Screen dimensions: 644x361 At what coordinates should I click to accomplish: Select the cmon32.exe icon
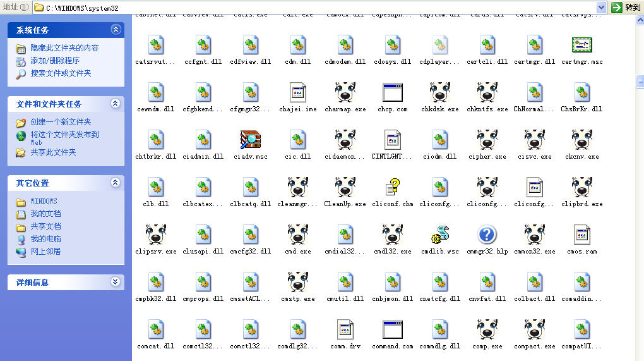(535, 235)
